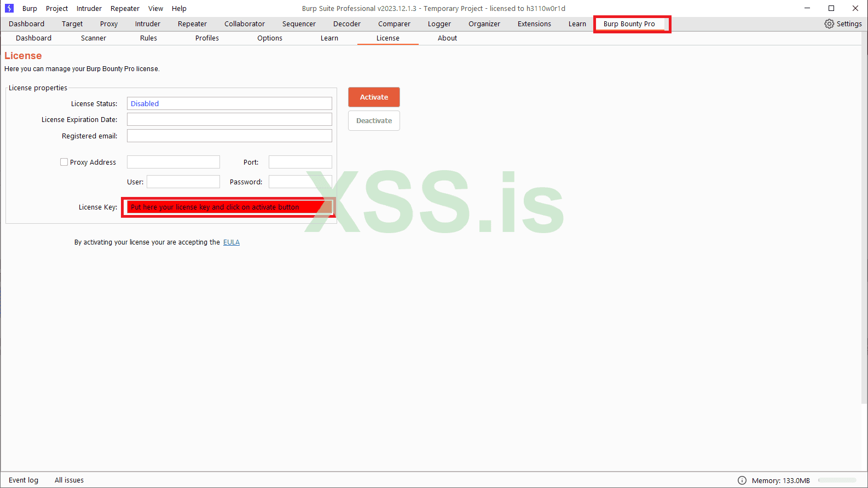868x488 pixels.
Task: Minimize the Burp Suite window
Action: [807, 8]
